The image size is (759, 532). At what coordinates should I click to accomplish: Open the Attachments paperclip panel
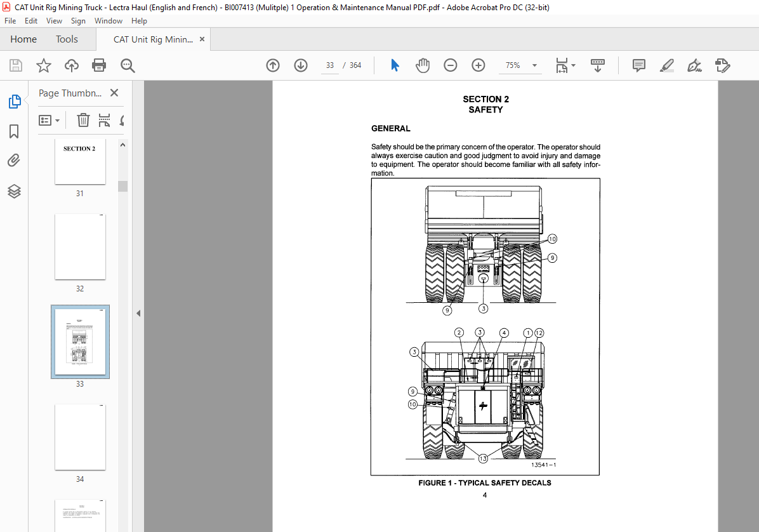[x=14, y=160]
